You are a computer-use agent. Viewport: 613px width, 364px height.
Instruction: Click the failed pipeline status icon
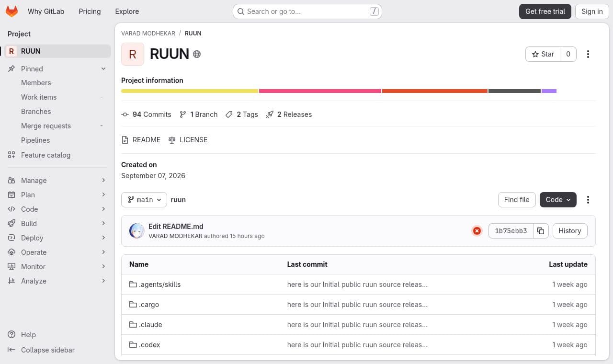pos(477,231)
